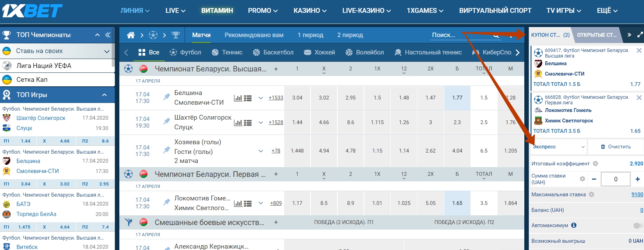This screenshot has height=250, width=644.
Task: Collapse the left sidebar with double chevron
Action: (x=108, y=35)
